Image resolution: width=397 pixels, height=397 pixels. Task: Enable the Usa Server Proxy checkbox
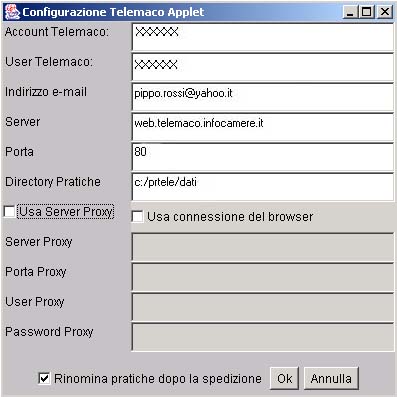tap(9, 211)
